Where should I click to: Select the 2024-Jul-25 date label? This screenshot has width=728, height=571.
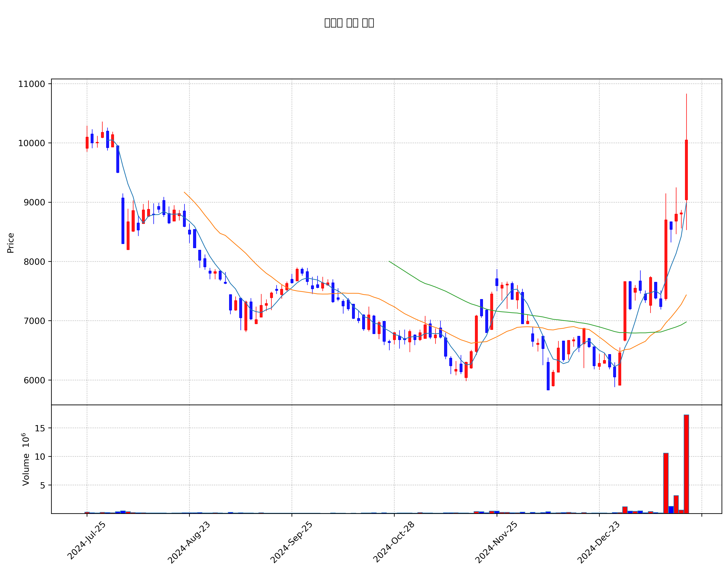86,540
